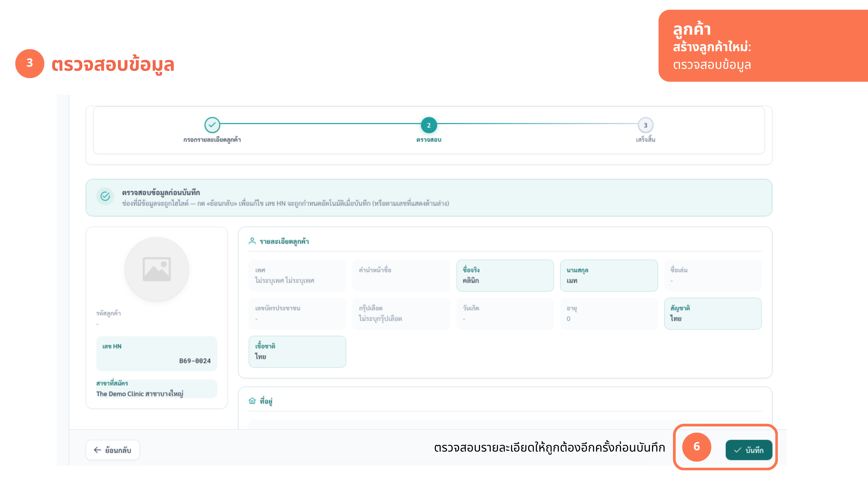Click the นามสกุล field showing เมท
Image resolution: width=868 pixels, height=488 pixels.
pos(609,275)
